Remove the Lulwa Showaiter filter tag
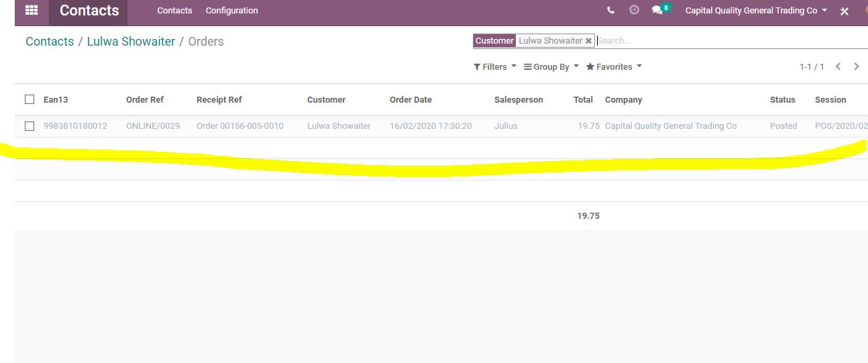 (588, 41)
